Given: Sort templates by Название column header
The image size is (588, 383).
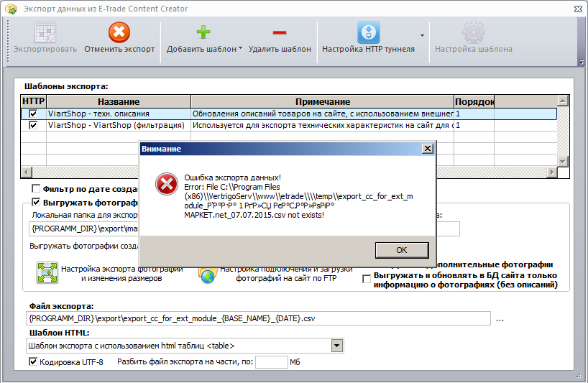Looking at the screenshot, I should (119, 101).
